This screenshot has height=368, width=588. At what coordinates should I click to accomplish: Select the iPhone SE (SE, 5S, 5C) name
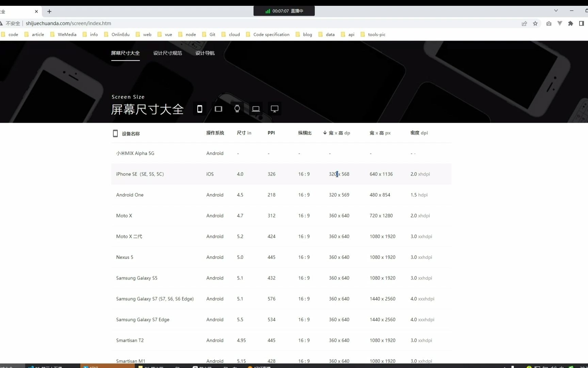click(140, 174)
